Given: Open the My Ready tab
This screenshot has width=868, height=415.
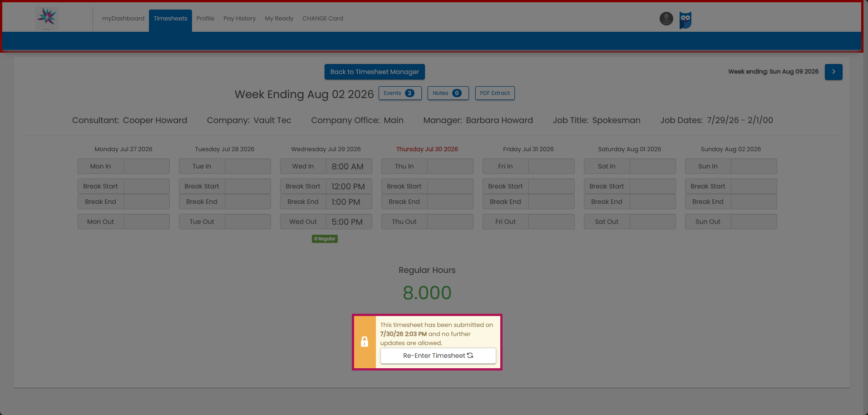Looking at the screenshot, I should [279, 19].
